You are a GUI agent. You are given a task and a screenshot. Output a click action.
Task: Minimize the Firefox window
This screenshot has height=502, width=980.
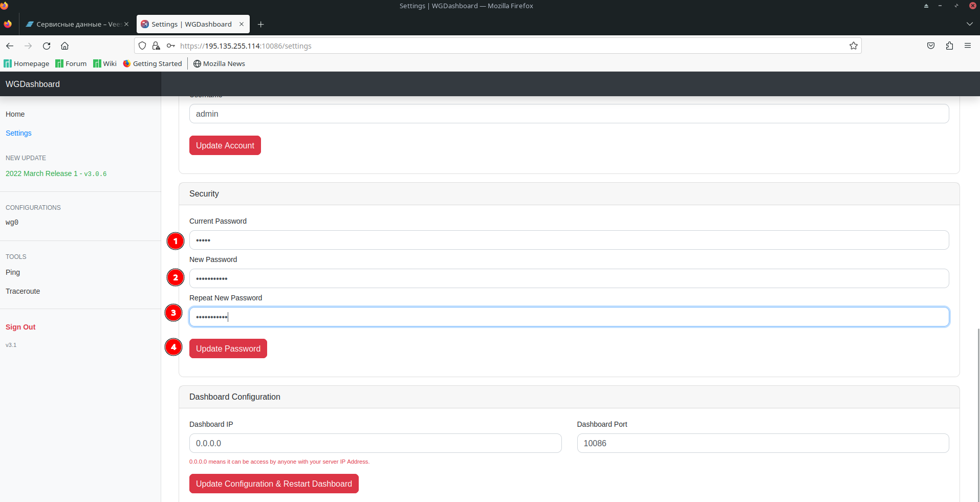click(x=940, y=6)
